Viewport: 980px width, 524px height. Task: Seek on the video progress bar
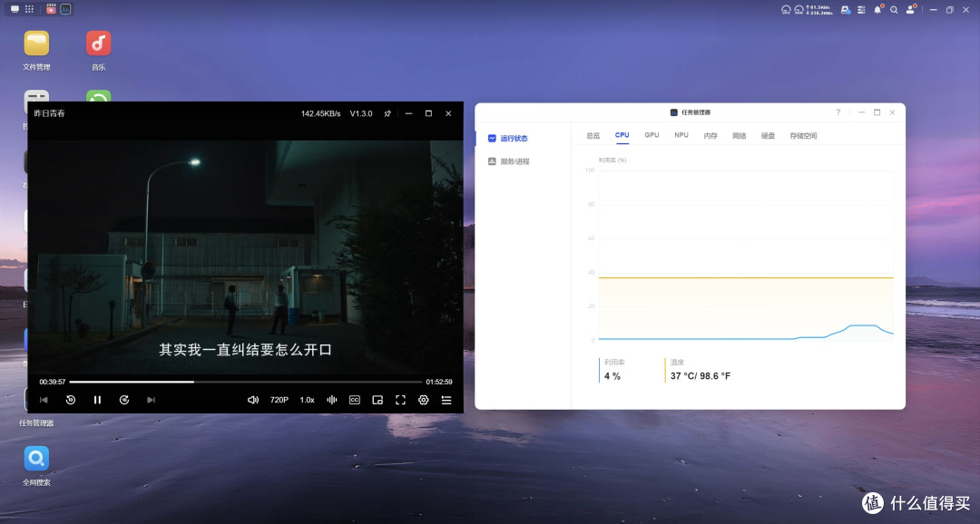tap(246, 382)
